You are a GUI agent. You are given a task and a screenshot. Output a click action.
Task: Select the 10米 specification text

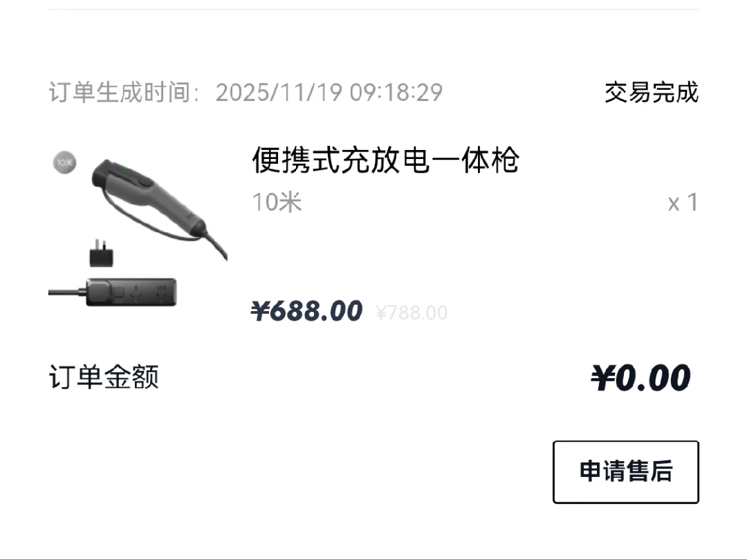point(277,202)
